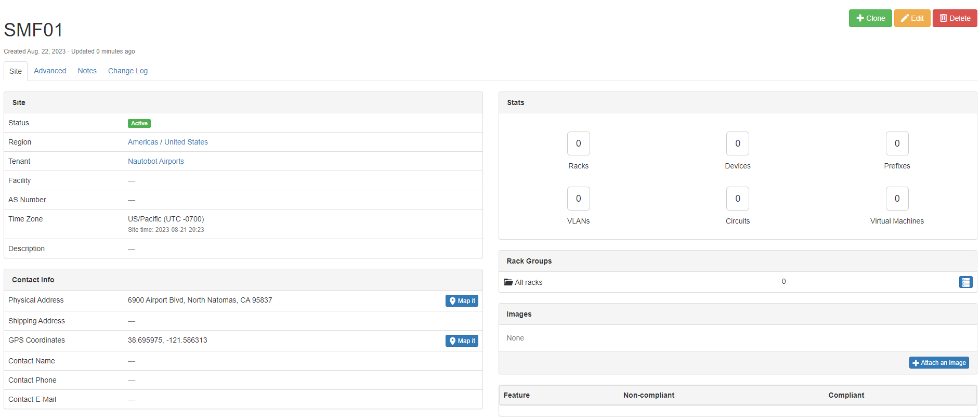The image size is (980, 419).
Task: Follow the United States region link
Action: tap(186, 142)
